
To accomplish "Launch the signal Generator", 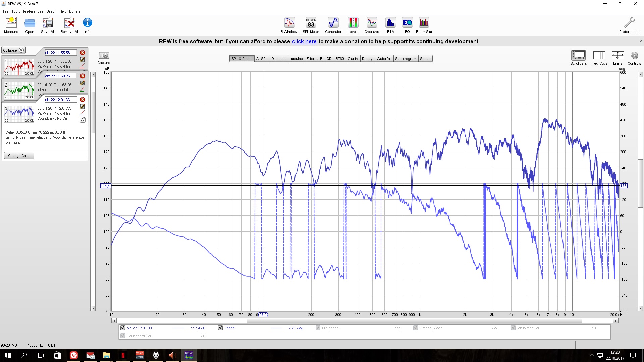I will tap(333, 25).
